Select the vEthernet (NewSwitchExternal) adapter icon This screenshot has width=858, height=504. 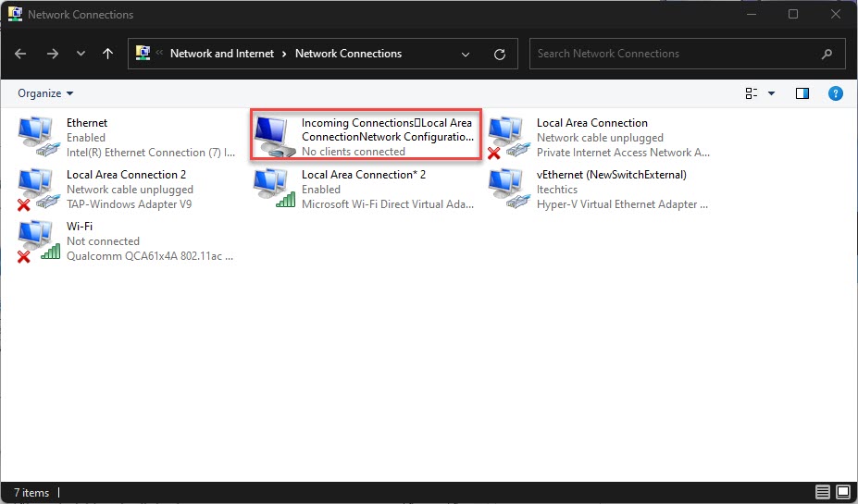tap(509, 188)
